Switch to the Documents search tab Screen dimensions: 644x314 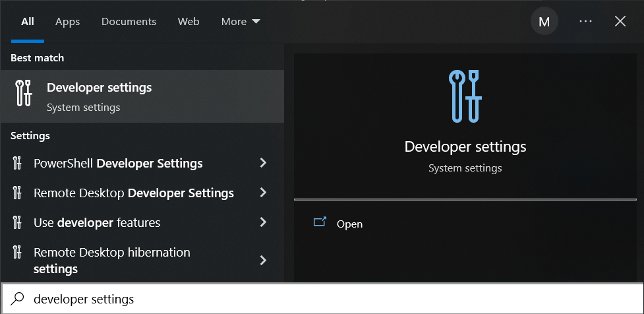click(129, 21)
